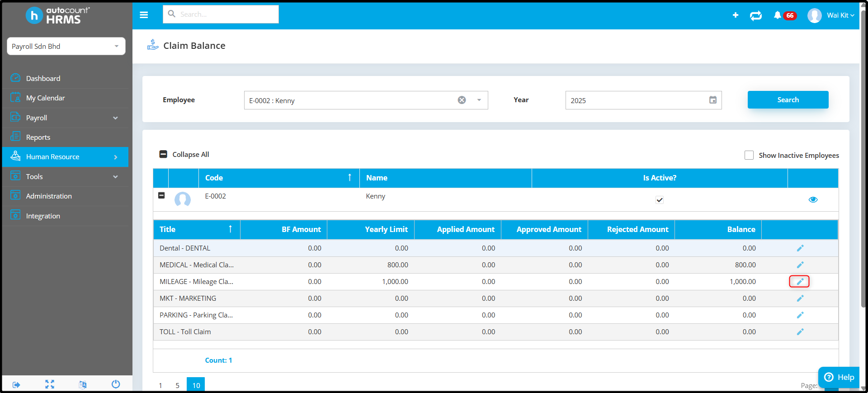Edit the MEDICAL claim balance row
Viewport: 868px width, 393px height.
point(800,265)
